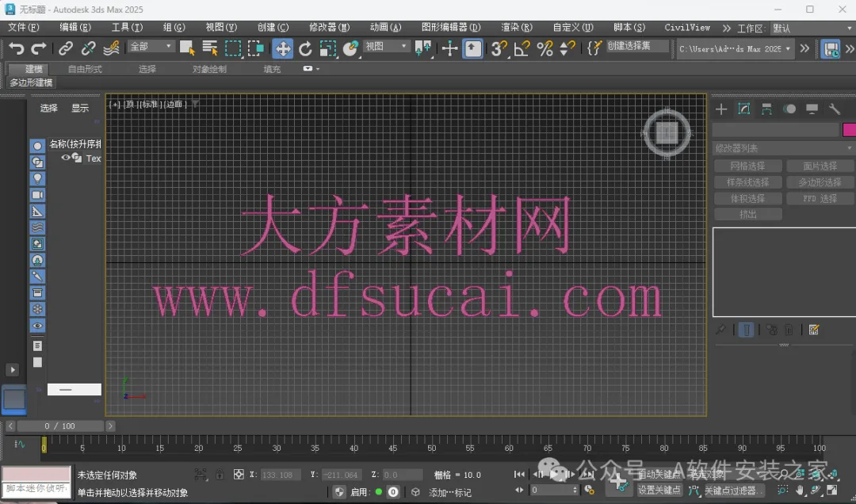Display geometry filter in scene explorer

click(37, 146)
